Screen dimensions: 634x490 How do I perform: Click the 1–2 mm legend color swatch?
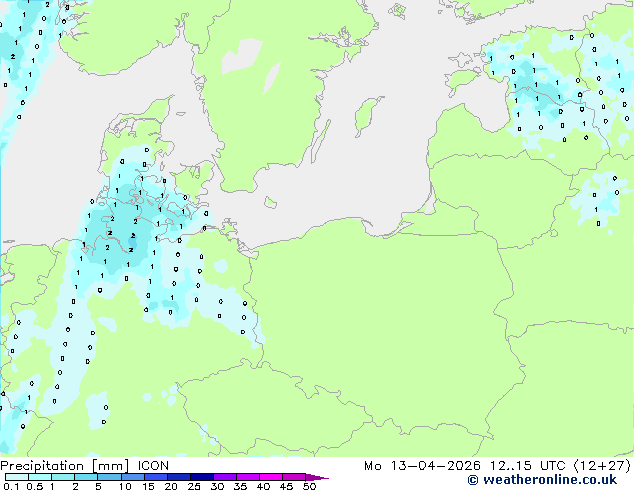[63, 477]
